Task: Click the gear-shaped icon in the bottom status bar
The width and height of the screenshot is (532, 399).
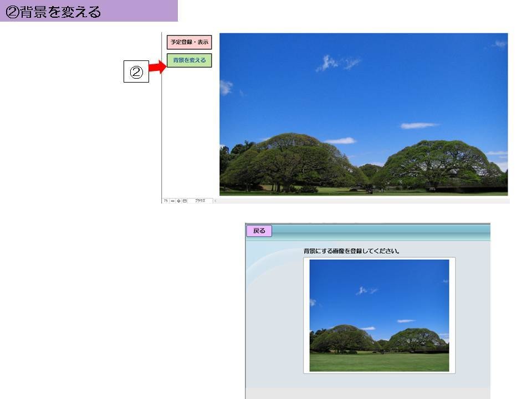Action: (178, 201)
